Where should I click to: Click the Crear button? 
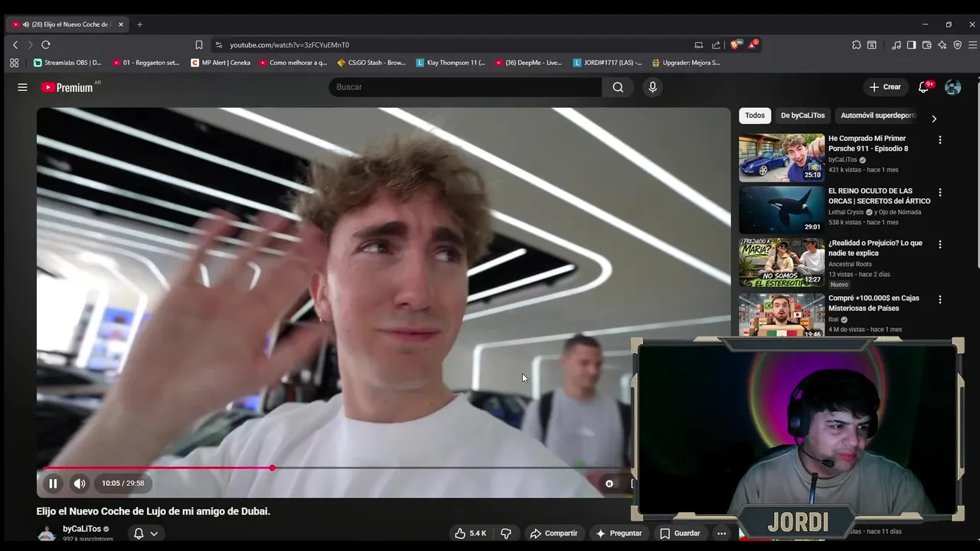pyautogui.click(x=885, y=87)
